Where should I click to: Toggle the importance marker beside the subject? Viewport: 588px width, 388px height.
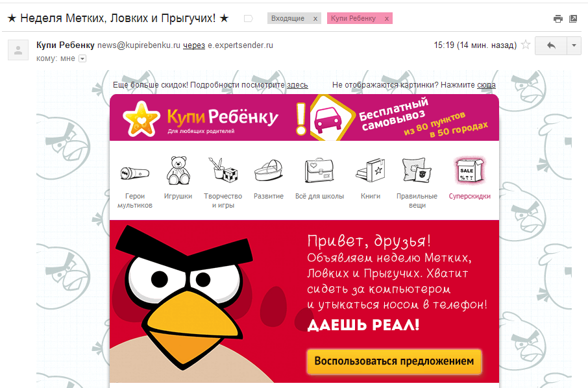click(249, 18)
